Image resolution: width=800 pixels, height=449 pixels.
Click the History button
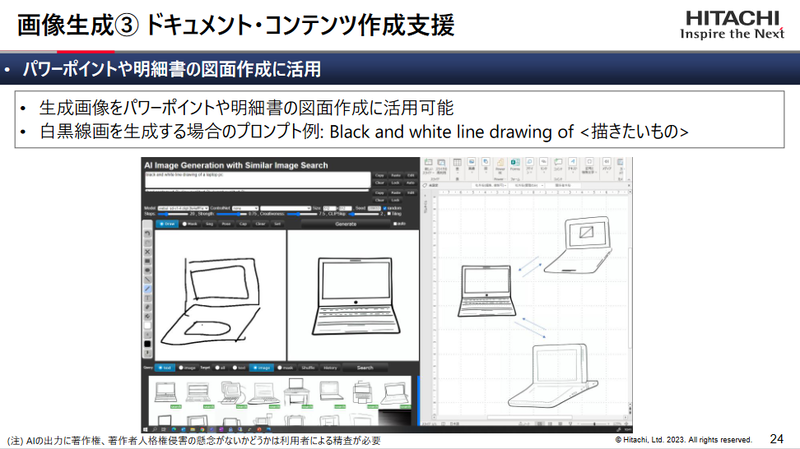pos(330,368)
